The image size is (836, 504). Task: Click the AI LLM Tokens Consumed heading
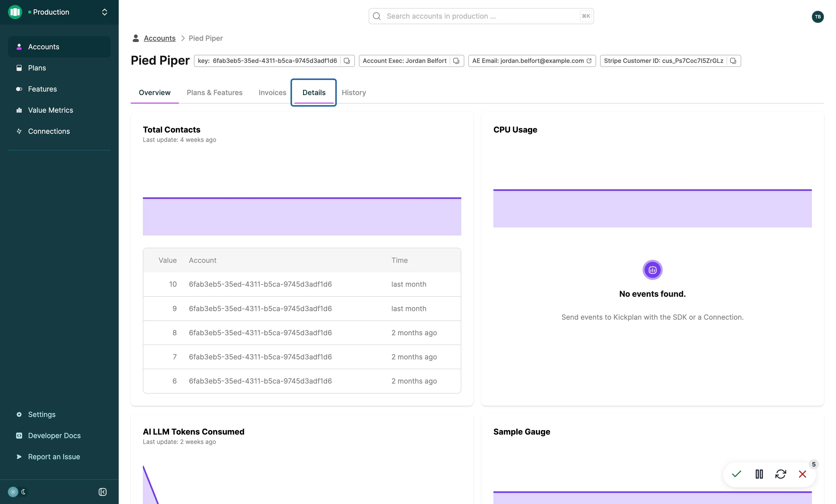coord(193,432)
